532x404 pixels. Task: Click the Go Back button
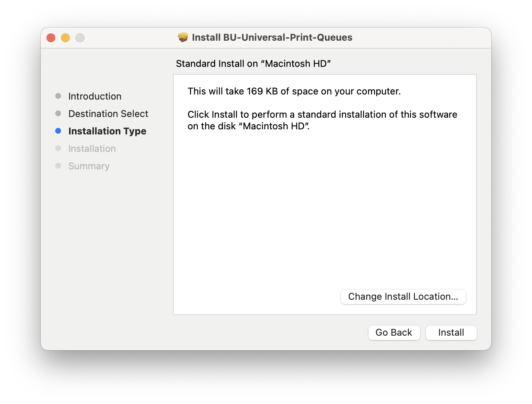point(394,332)
